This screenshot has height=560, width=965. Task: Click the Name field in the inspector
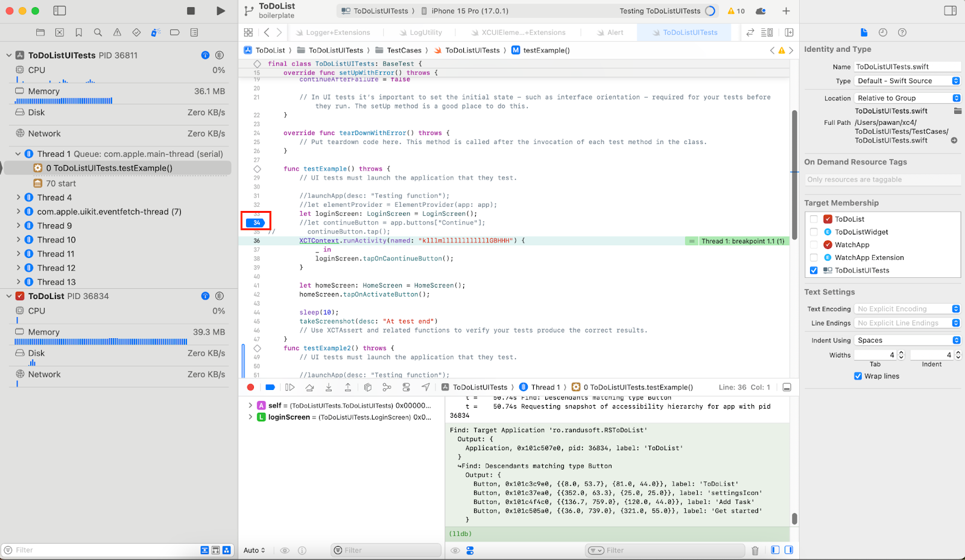(x=908, y=67)
